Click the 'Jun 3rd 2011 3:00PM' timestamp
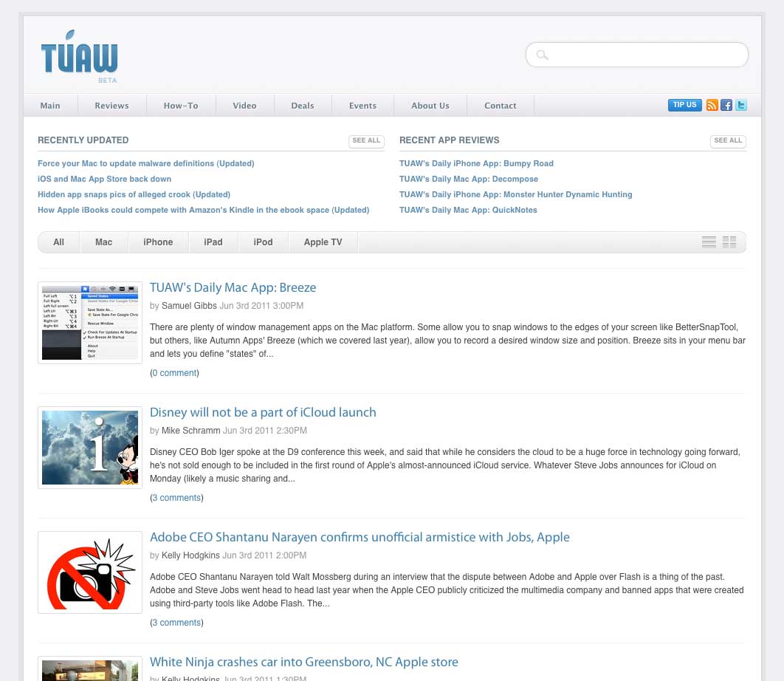The height and width of the screenshot is (681, 784). pos(261,306)
